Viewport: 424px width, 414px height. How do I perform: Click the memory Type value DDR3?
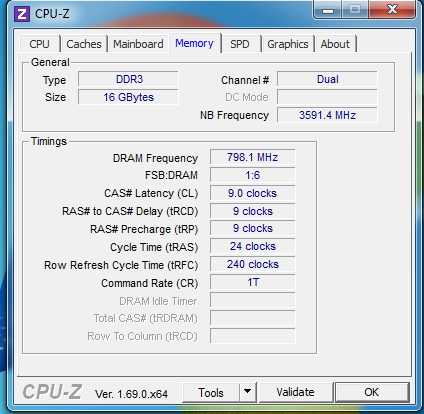tap(128, 79)
